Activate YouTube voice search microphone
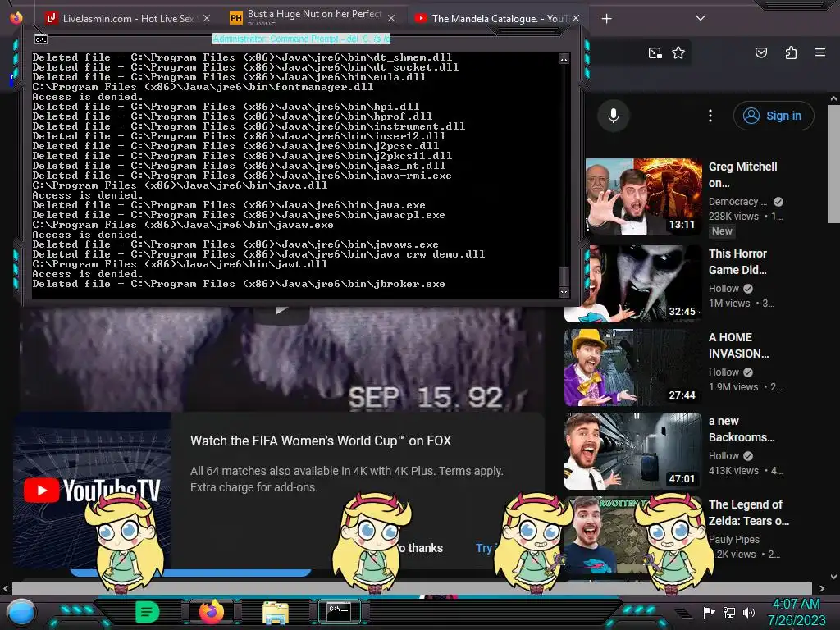Screen dimensions: 840x630 (614, 116)
